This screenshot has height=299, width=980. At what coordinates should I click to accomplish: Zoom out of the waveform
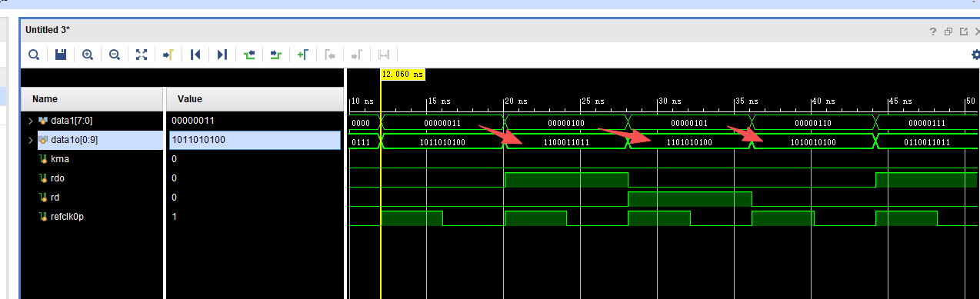click(x=115, y=55)
